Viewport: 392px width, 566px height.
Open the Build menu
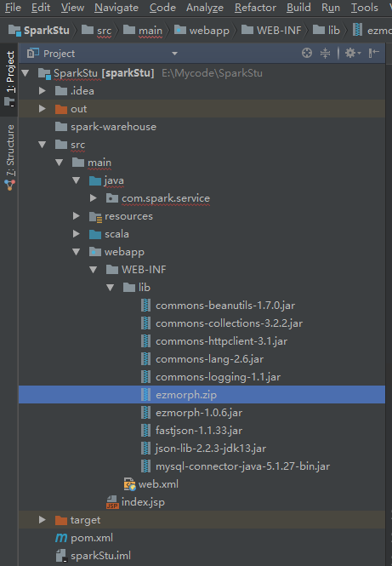pos(298,7)
